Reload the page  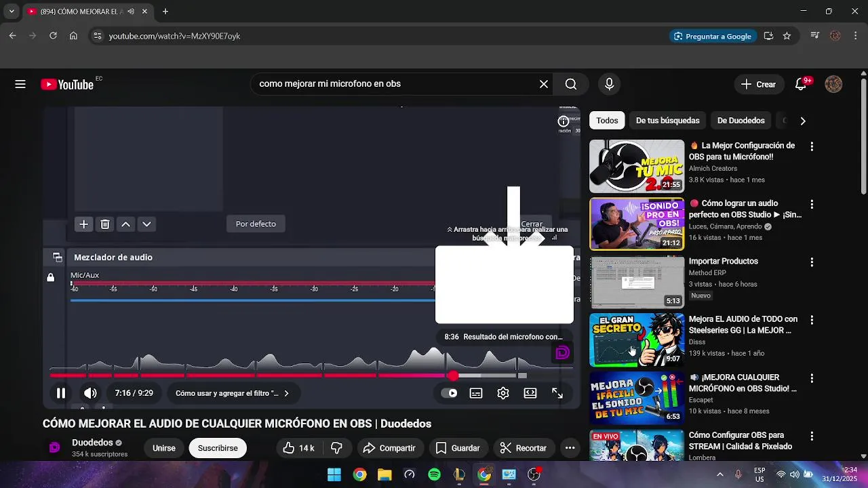(x=53, y=36)
